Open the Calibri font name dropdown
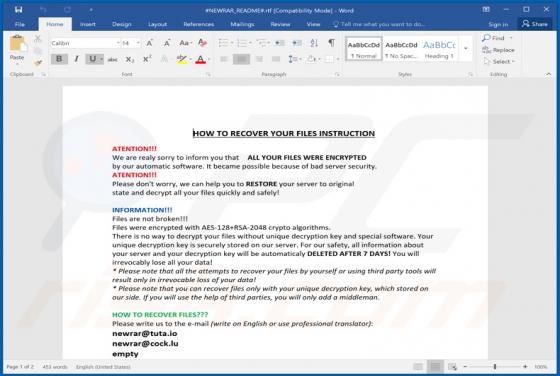This screenshot has height=376, width=560. coord(118,43)
